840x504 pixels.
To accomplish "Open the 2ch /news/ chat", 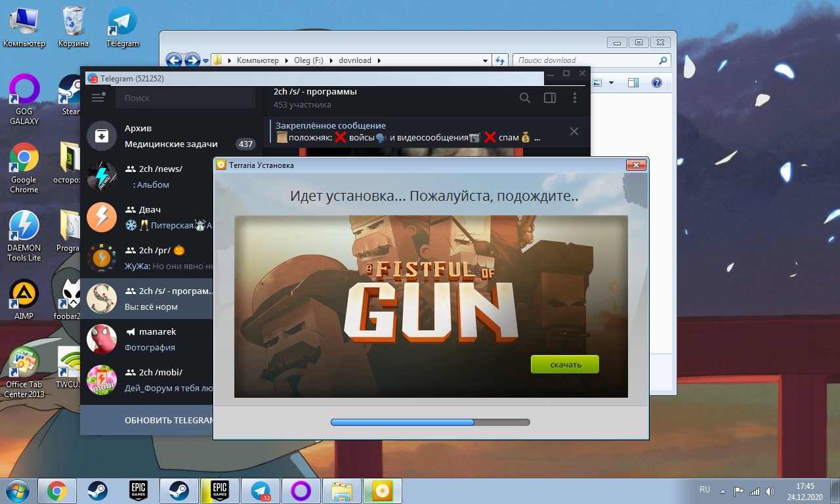I will [x=146, y=177].
